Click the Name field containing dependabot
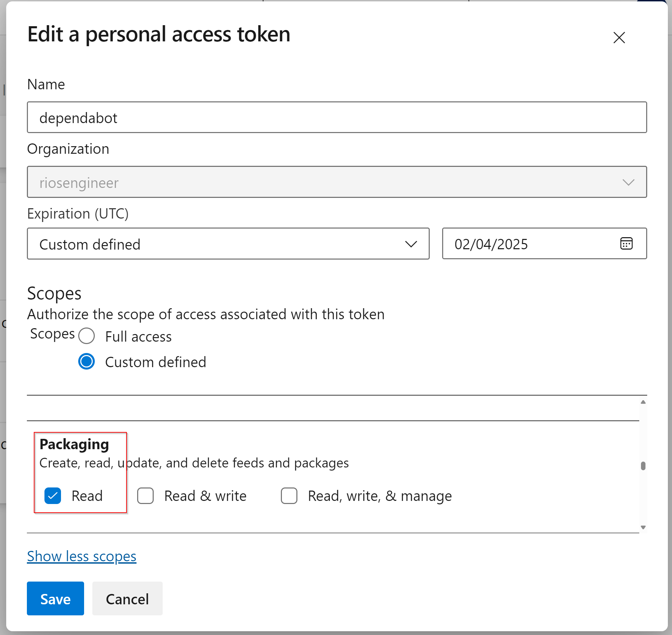672x635 pixels. [336, 118]
